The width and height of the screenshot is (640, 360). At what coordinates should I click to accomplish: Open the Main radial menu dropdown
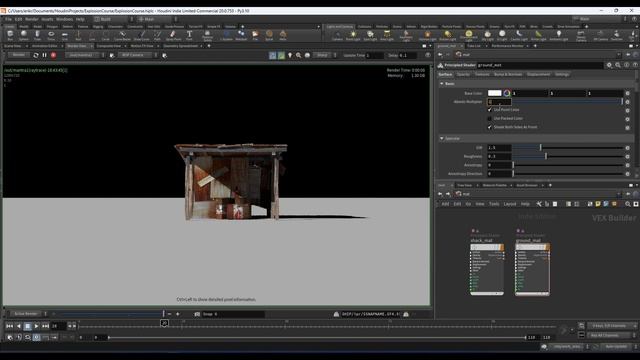point(157,19)
